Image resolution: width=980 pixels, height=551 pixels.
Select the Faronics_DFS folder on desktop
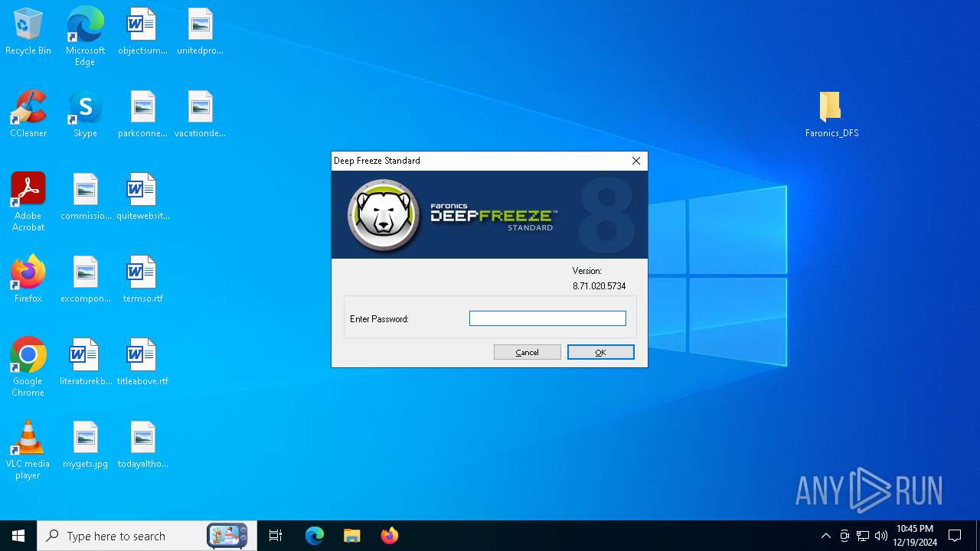(x=831, y=115)
